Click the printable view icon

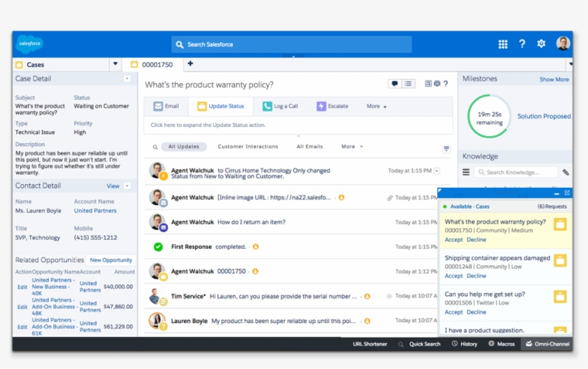tap(437, 84)
